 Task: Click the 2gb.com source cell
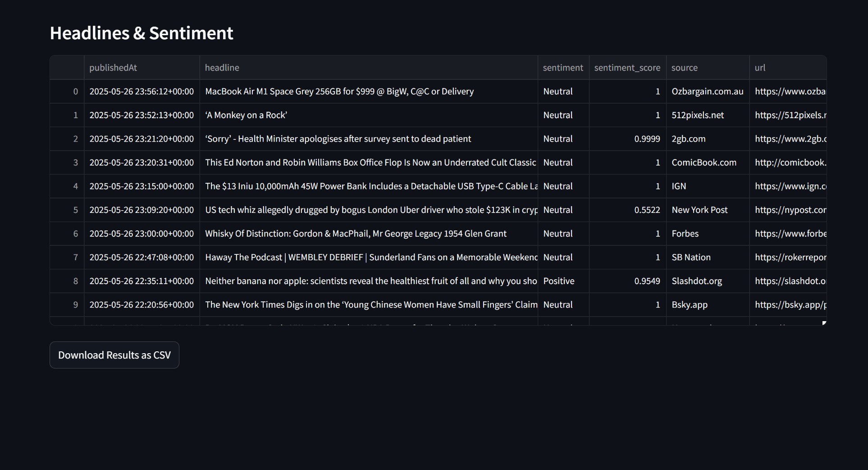pyautogui.click(x=708, y=139)
